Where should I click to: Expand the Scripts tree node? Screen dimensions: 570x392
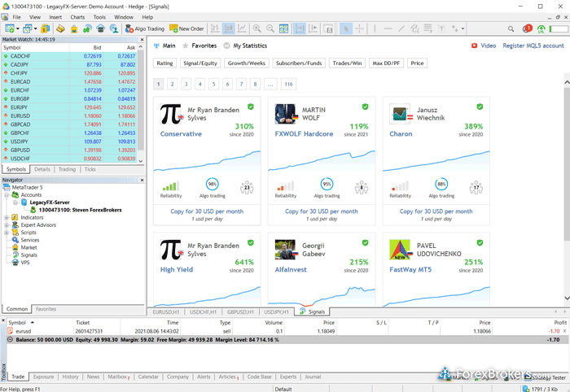(x=7, y=233)
